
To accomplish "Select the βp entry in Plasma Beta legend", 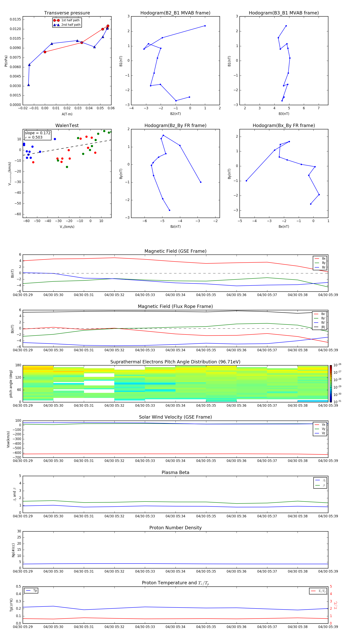I will [x=320, y=480].
